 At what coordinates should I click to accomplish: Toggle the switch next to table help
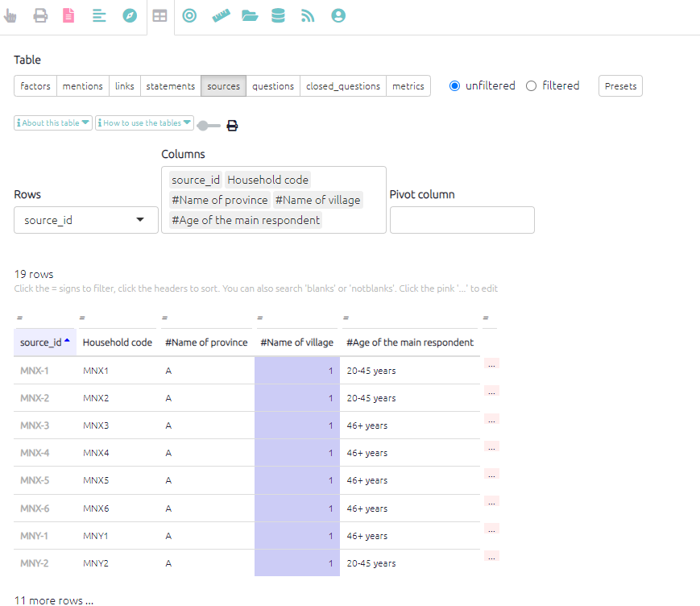[208, 126]
